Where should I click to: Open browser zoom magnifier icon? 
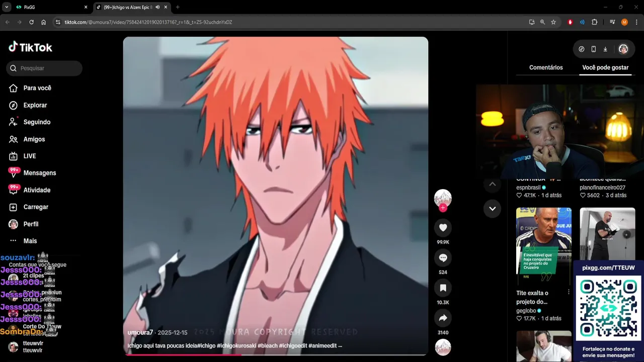pos(542,22)
